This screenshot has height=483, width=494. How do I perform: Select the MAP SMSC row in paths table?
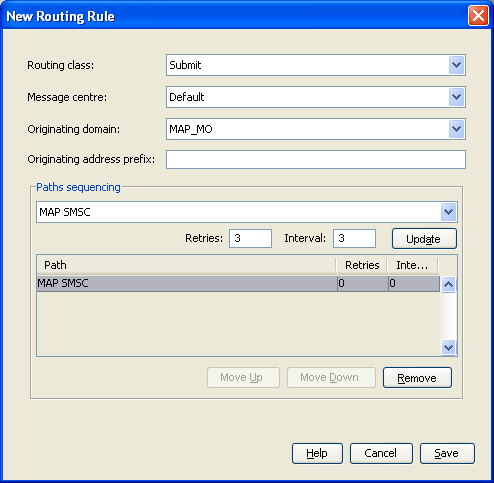(238, 283)
